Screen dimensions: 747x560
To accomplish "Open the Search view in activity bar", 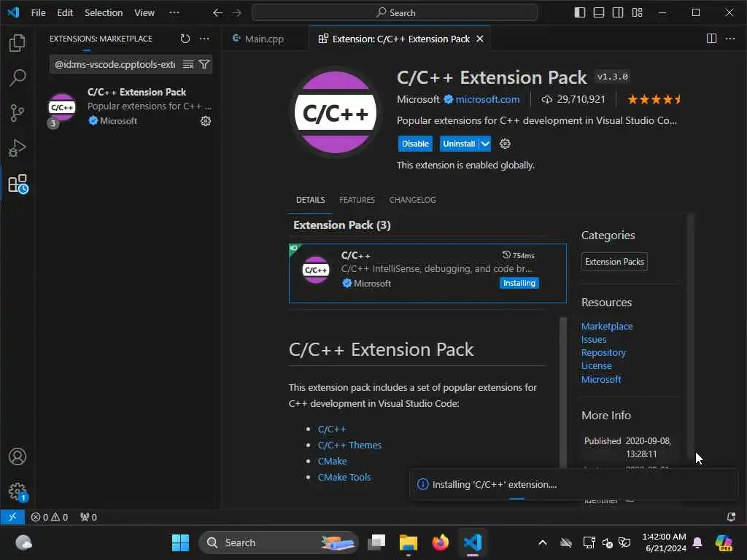I will pos(18,77).
